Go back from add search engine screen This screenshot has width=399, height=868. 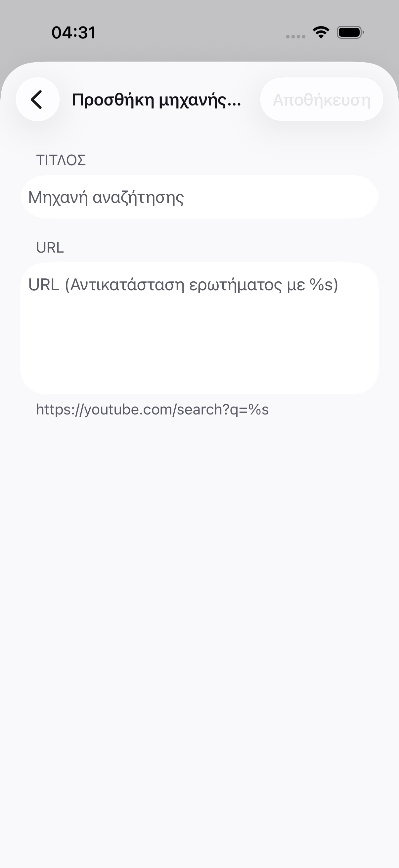tap(37, 99)
